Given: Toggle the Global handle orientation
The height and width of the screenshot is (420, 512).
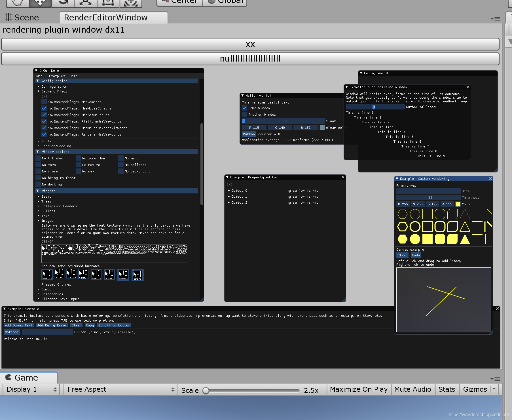Looking at the screenshot, I should click(x=224, y=2).
